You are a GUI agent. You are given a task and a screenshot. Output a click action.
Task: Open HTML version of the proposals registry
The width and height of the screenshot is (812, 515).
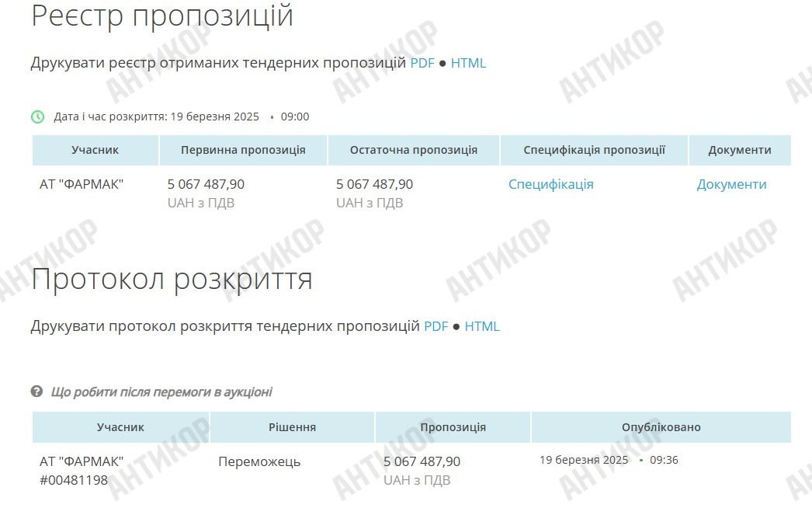tap(468, 63)
